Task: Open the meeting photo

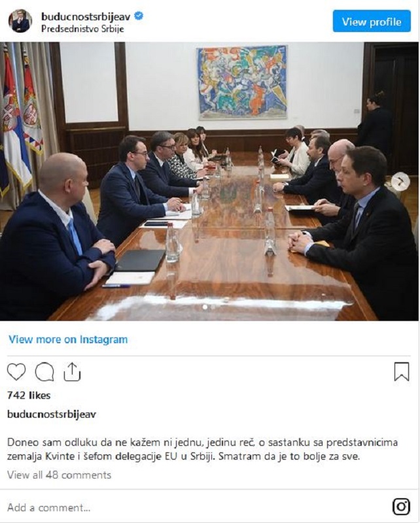Action: tap(209, 181)
